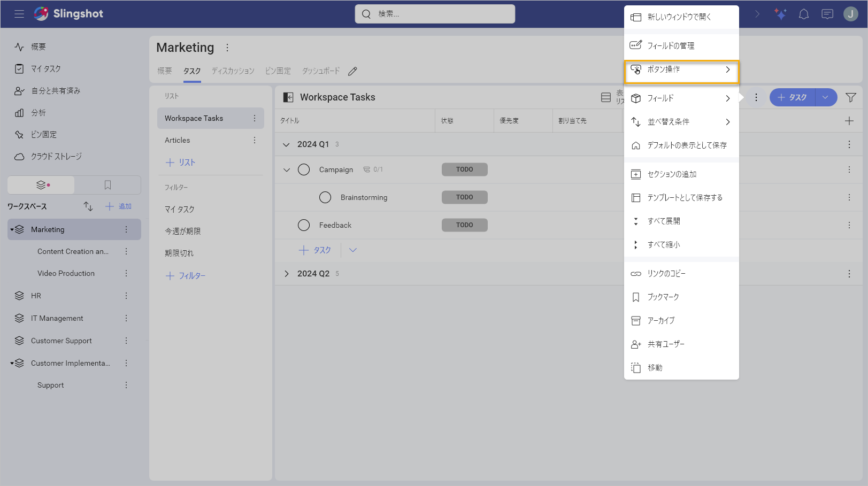Open HR workspace options kebab
Image resolution: width=868 pixels, height=486 pixels.
click(x=126, y=296)
